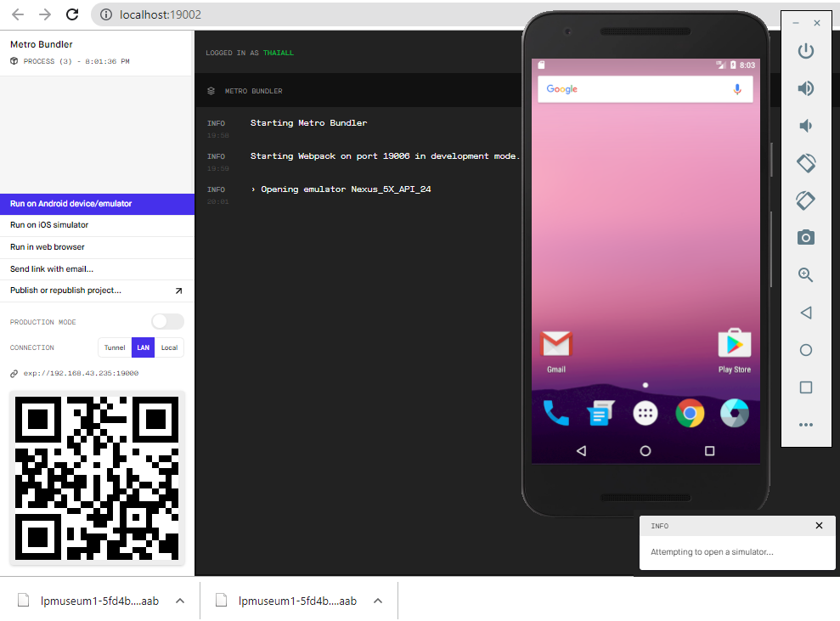Copy the exp://192.168.43.235:19000 link
840x621 pixels.
point(81,373)
